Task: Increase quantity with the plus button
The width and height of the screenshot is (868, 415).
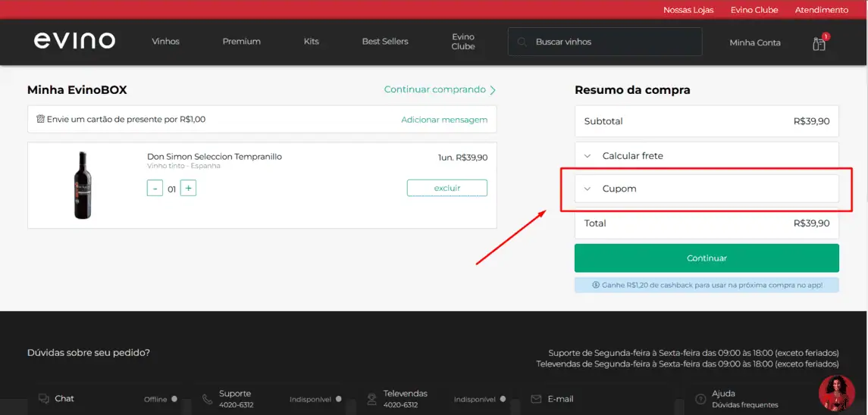Action: 188,188
